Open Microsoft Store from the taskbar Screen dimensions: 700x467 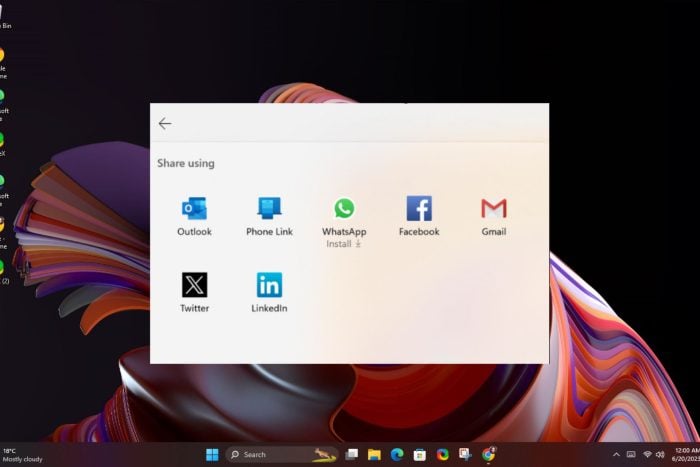tap(420, 454)
